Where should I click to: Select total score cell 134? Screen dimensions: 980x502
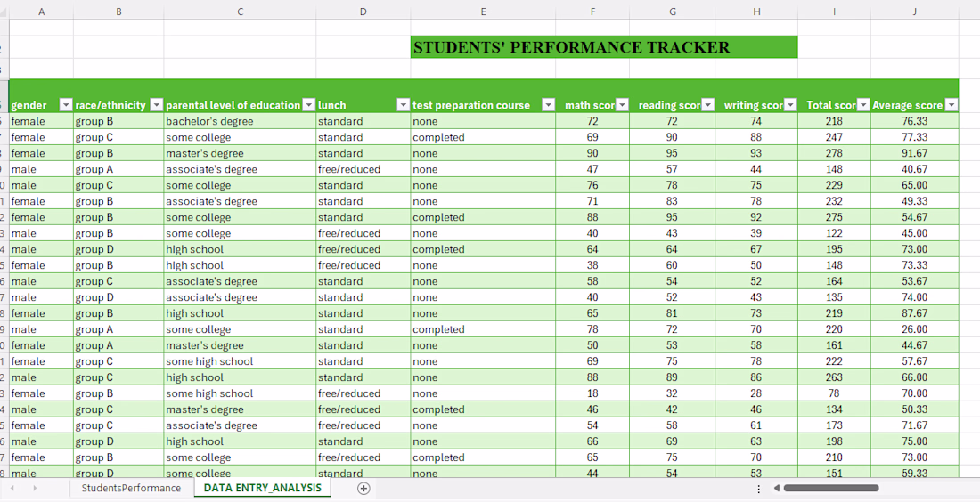(834, 409)
